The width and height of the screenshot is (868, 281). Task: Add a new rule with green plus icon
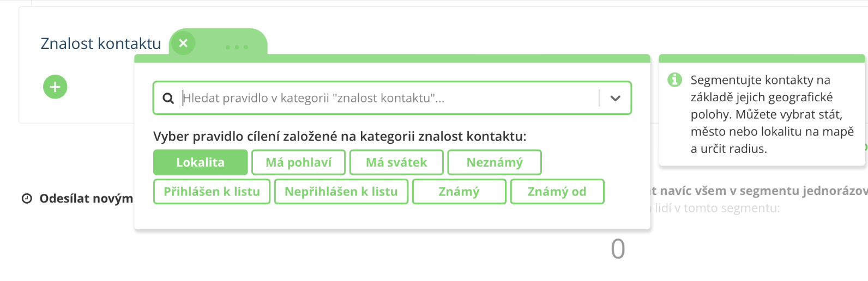[x=55, y=87]
